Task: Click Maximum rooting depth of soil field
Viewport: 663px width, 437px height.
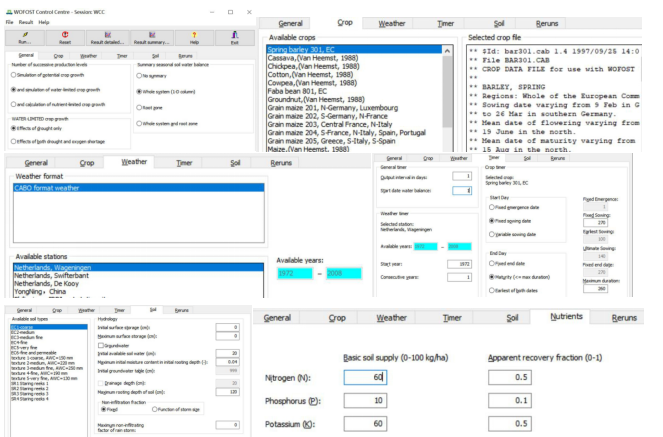Action: (227, 392)
